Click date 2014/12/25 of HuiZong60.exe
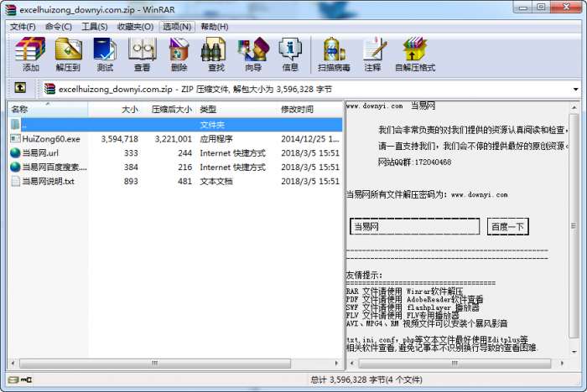 (309, 139)
